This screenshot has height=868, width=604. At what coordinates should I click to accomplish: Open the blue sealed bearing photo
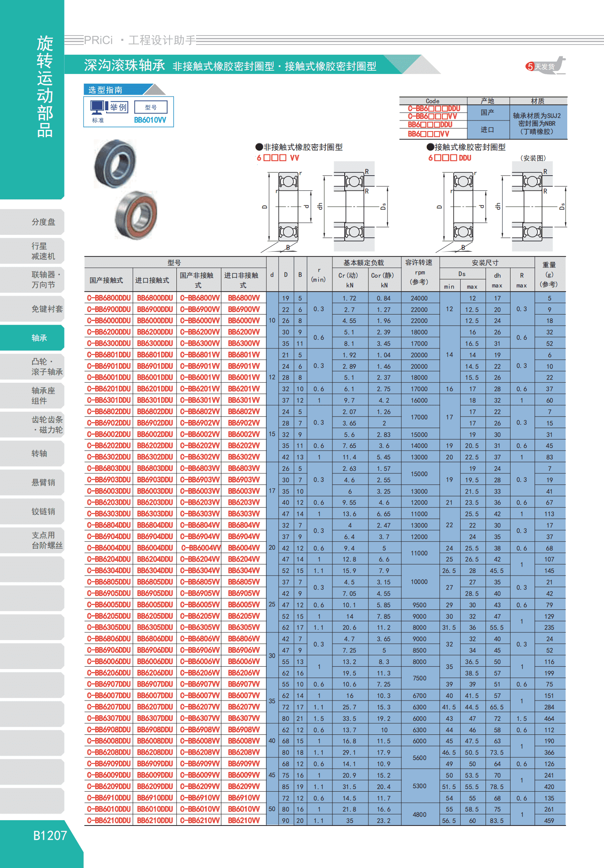click(x=115, y=163)
